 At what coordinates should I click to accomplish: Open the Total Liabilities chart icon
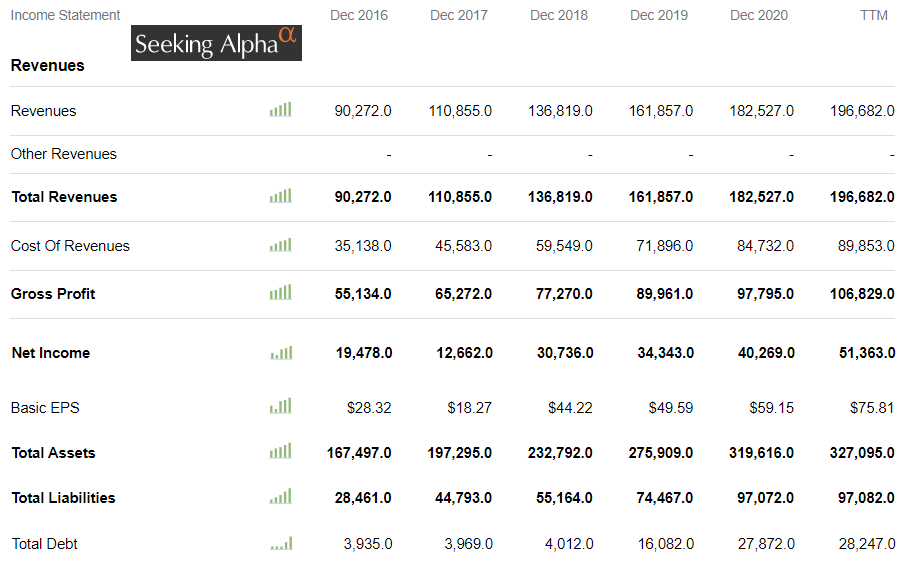[281, 497]
